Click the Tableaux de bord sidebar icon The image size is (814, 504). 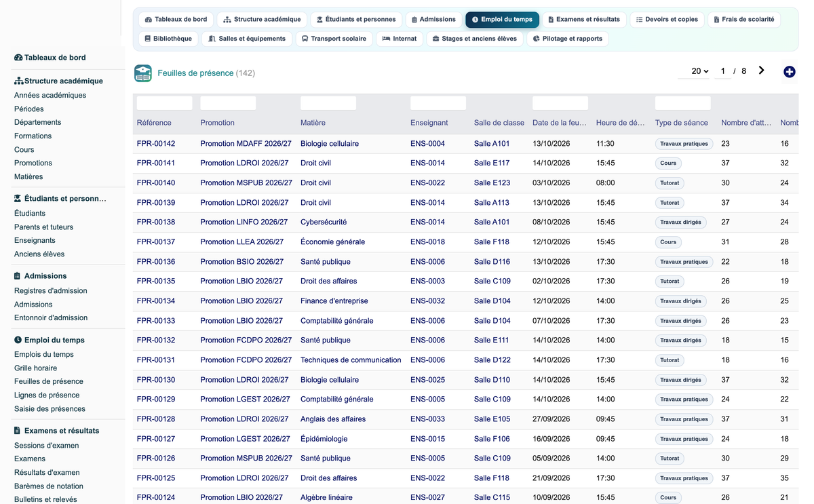(x=18, y=58)
